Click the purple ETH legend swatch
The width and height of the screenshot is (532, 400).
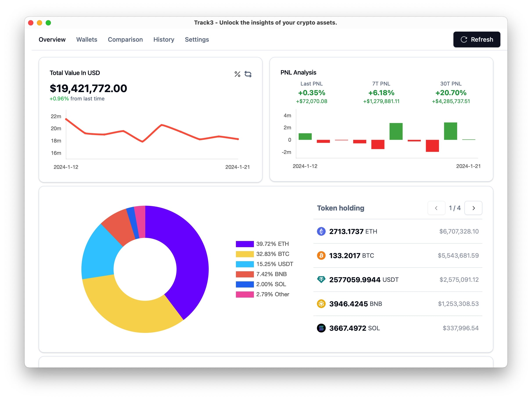[244, 244]
